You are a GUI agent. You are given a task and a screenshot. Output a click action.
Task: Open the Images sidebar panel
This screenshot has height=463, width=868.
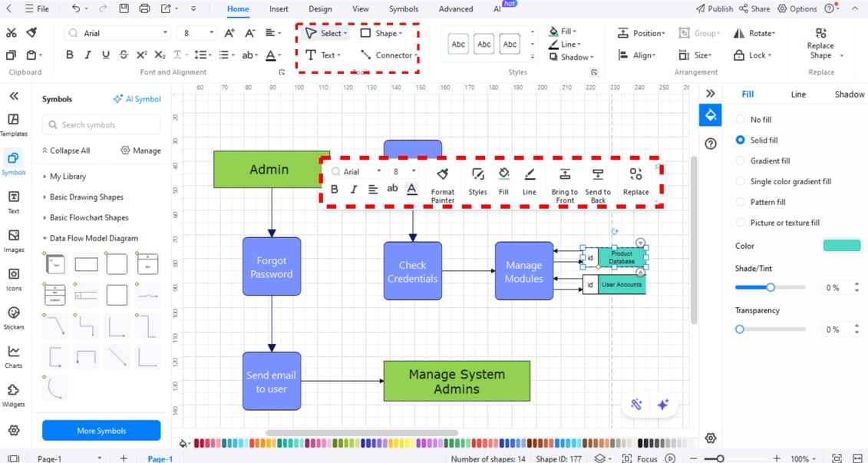click(14, 241)
